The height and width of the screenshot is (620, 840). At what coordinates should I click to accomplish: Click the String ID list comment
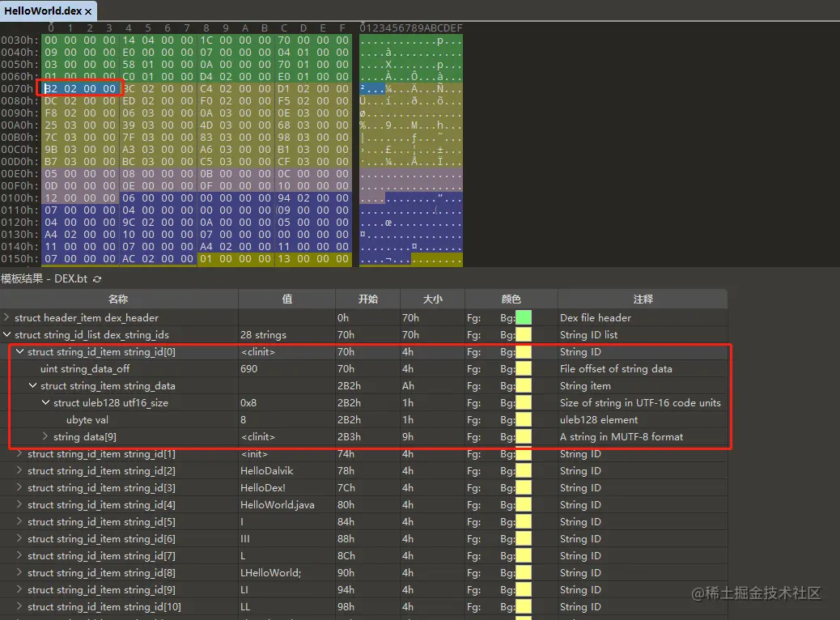(589, 335)
